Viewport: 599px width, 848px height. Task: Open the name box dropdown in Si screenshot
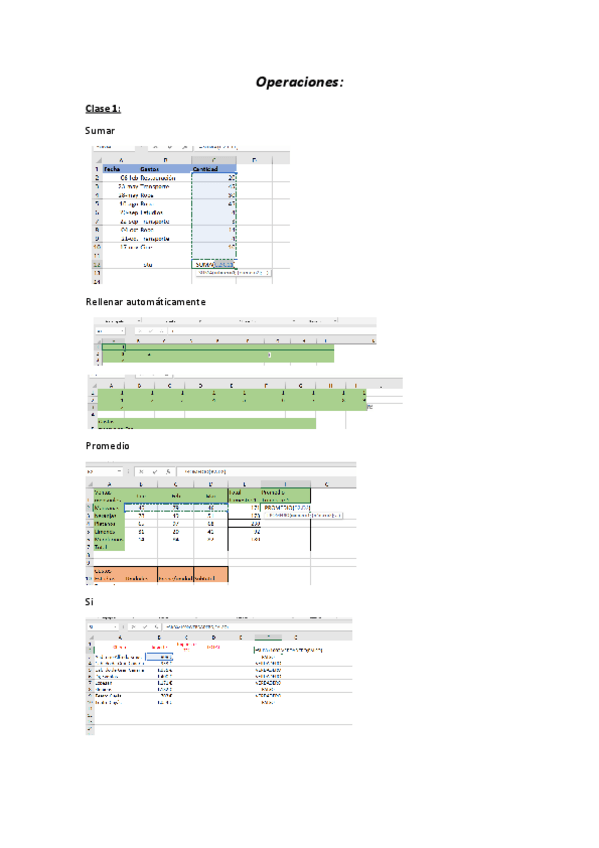tap(116, 626)
